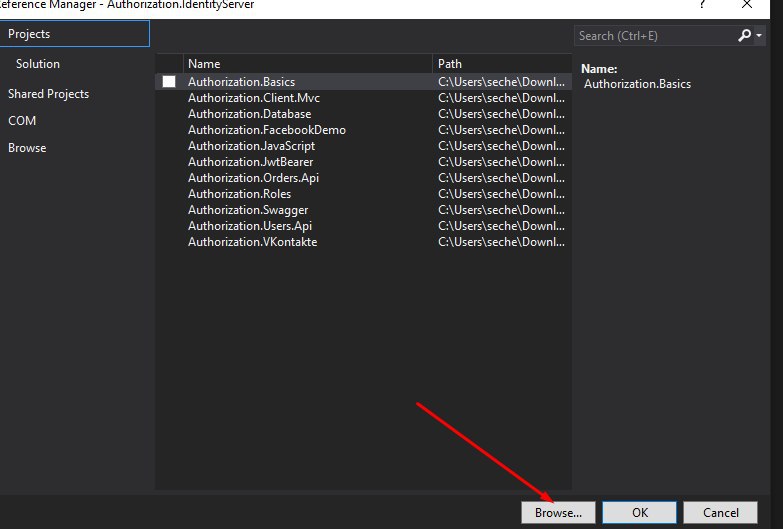The width and height of the screenshot is (783, 529).
Task: Select Authorization.Database project
Action: (250, 114)
